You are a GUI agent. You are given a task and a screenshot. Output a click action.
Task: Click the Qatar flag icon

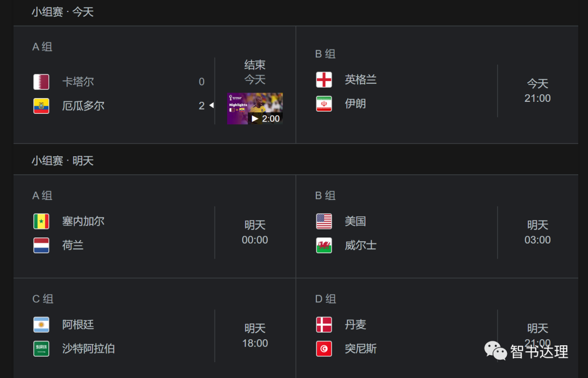pos(41,82)
